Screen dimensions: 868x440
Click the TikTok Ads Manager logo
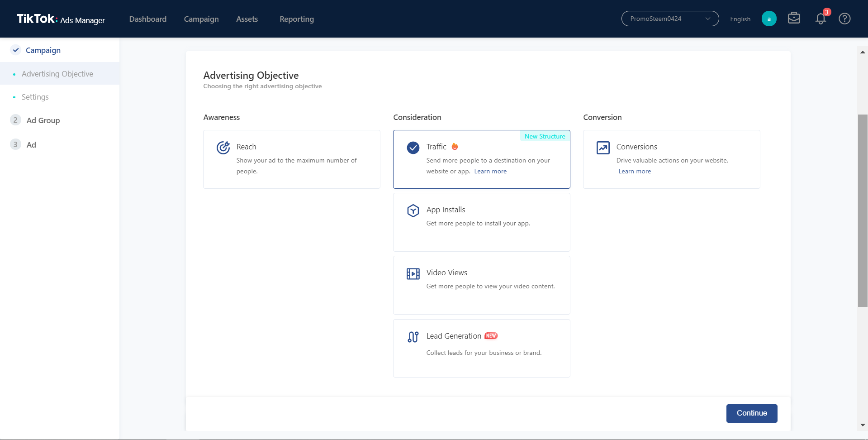coord(61,19)
